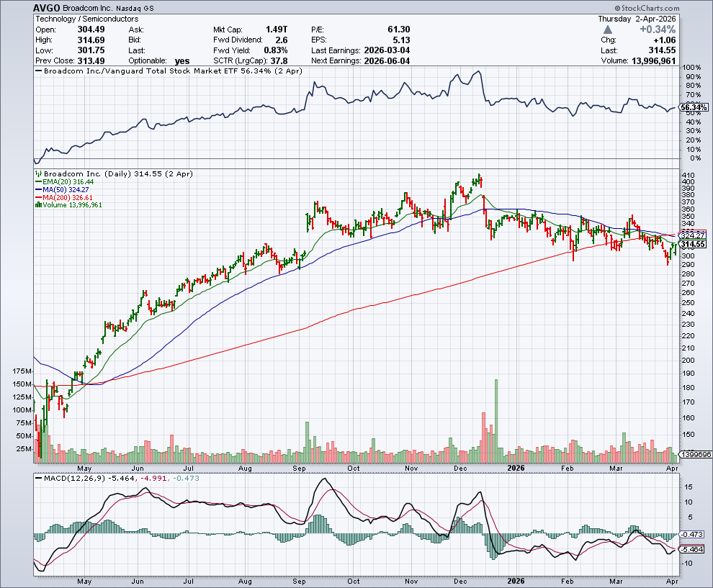
Task: Click the Broadcom/Vanguard Total Stock Market ETF legend
Action: [169, 71]
